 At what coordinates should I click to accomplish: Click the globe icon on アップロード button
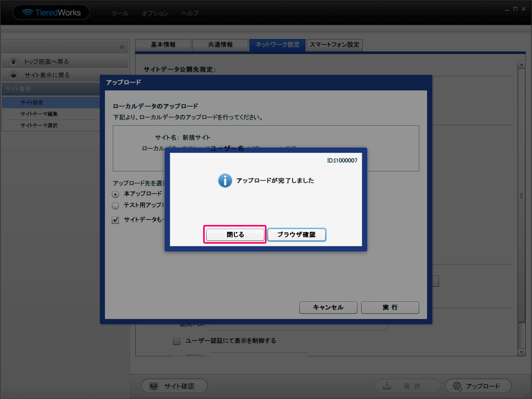457,386
